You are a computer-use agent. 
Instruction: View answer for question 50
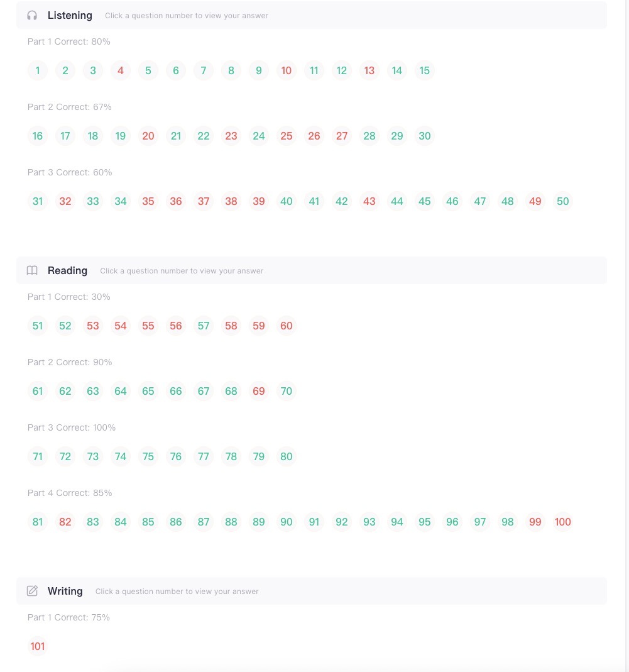click(562, 201)
